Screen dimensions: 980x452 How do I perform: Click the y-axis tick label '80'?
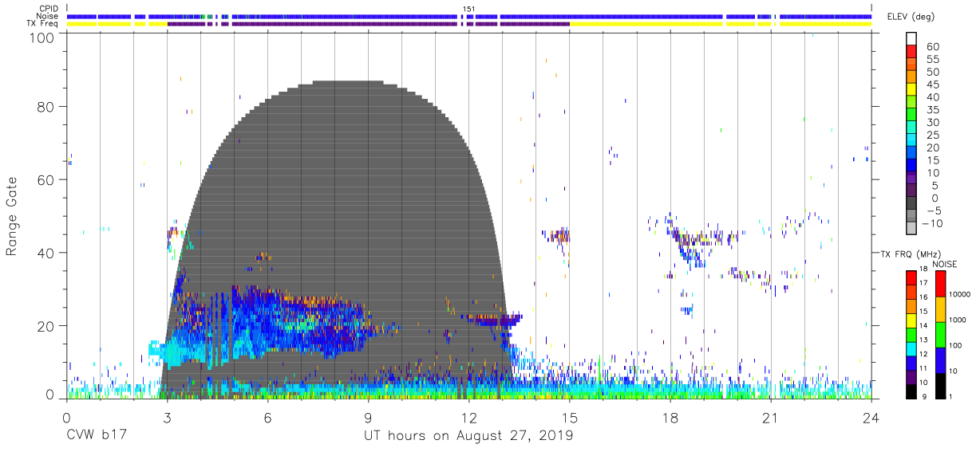(x=45, y=106)
